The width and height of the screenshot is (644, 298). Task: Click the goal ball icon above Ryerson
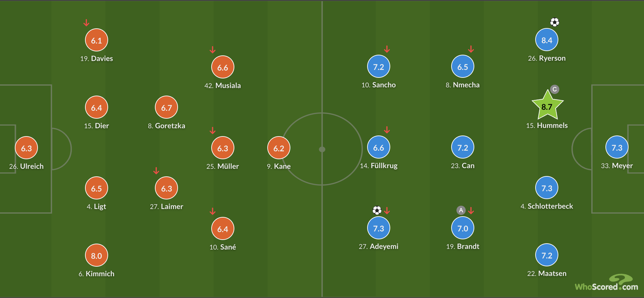click(x=555, y=22)
